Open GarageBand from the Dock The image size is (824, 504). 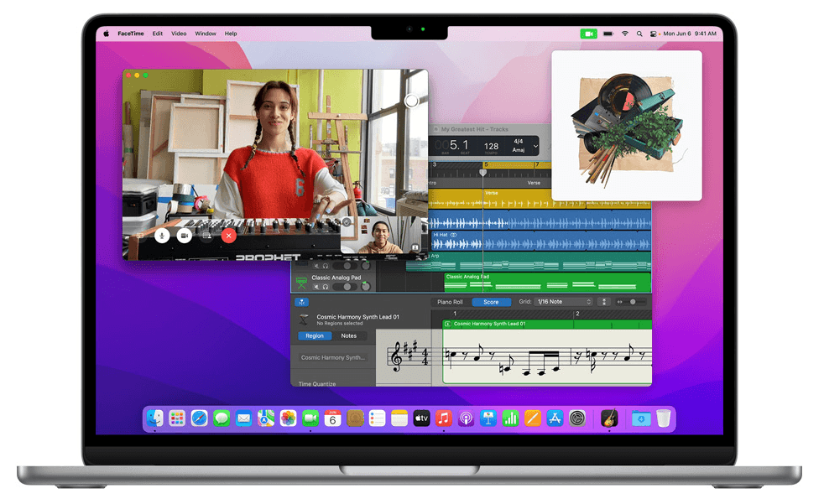(609, 418)
